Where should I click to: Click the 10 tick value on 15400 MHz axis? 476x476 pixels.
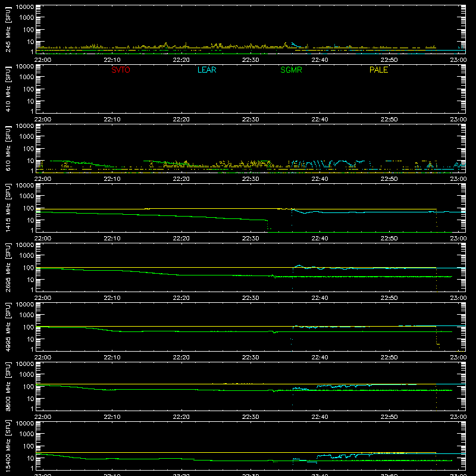click(x=30, y=458)
